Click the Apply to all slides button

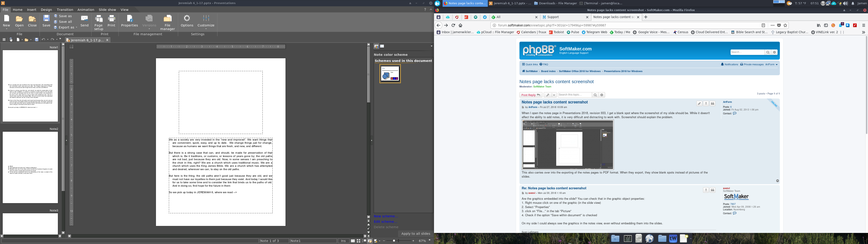point(415,234)
